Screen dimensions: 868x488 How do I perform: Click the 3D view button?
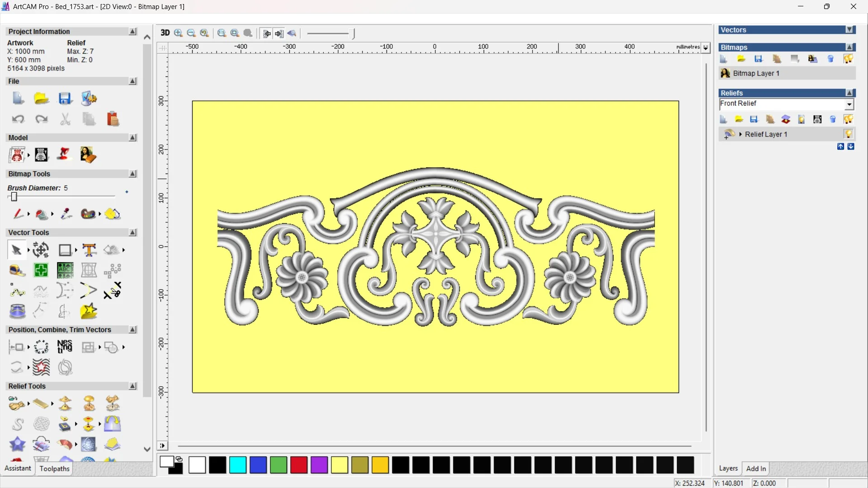click(165, 33)
